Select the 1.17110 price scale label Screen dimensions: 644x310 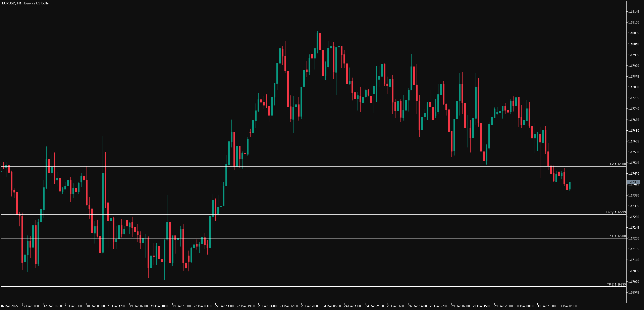point(634,260)
